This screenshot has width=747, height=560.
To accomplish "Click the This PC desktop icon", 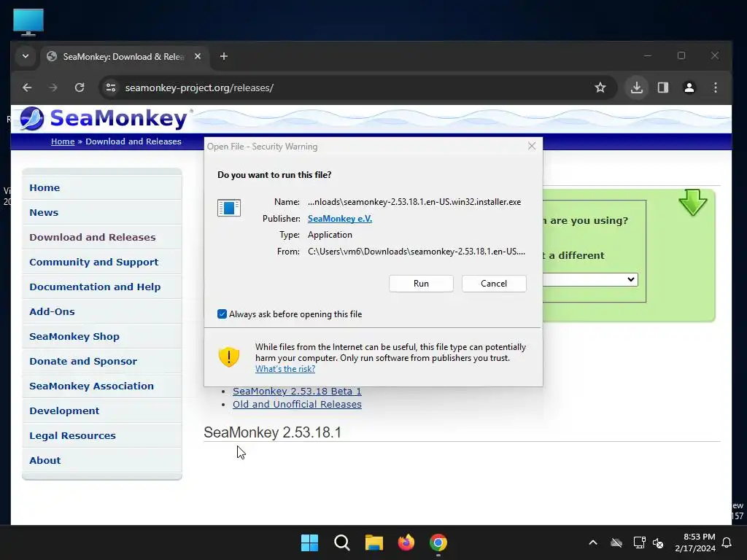I will 28,22.
